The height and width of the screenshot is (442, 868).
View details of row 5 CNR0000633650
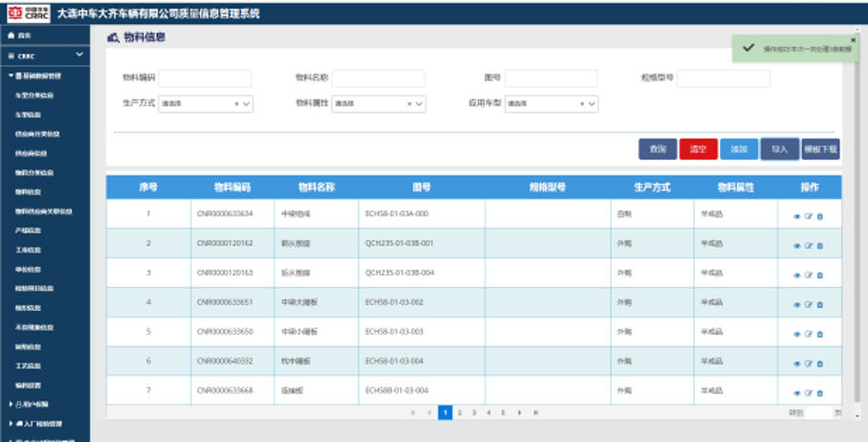(x=797, y=335)
